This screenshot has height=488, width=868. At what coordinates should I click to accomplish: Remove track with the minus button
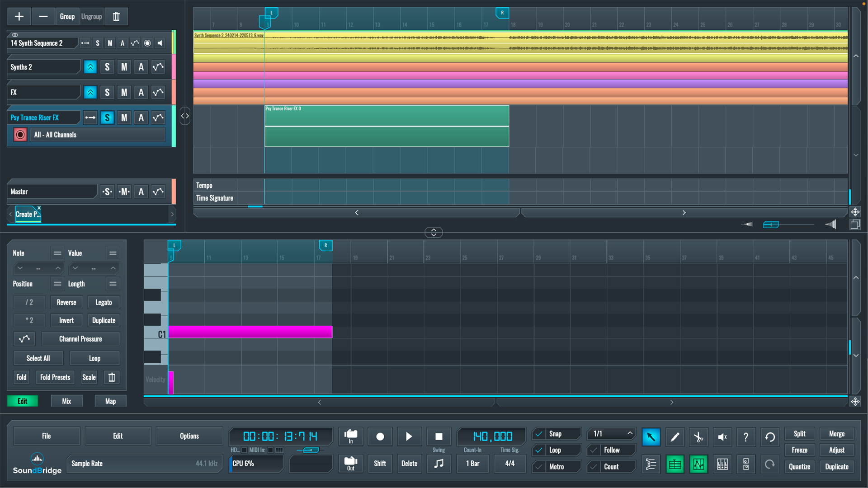43,17
